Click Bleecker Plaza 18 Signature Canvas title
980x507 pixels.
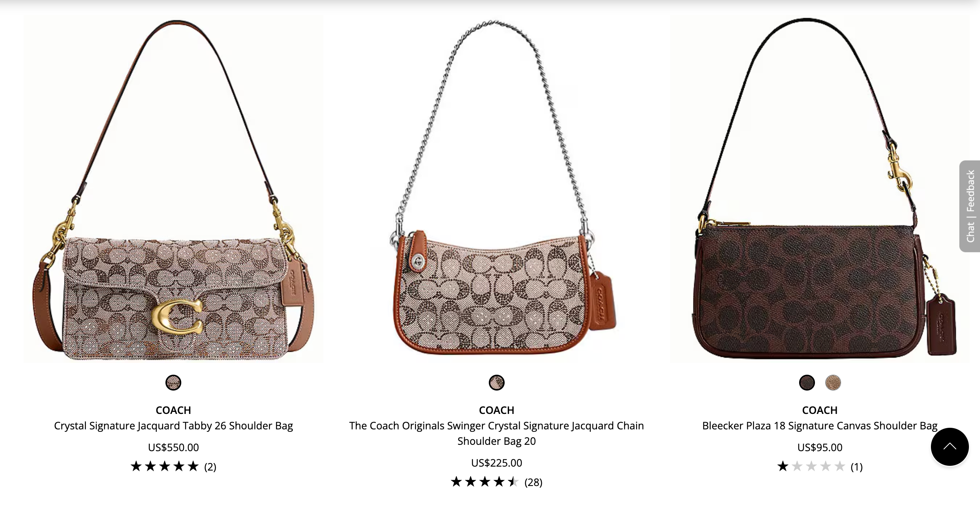pyautogui.click(x=820, y=426)
